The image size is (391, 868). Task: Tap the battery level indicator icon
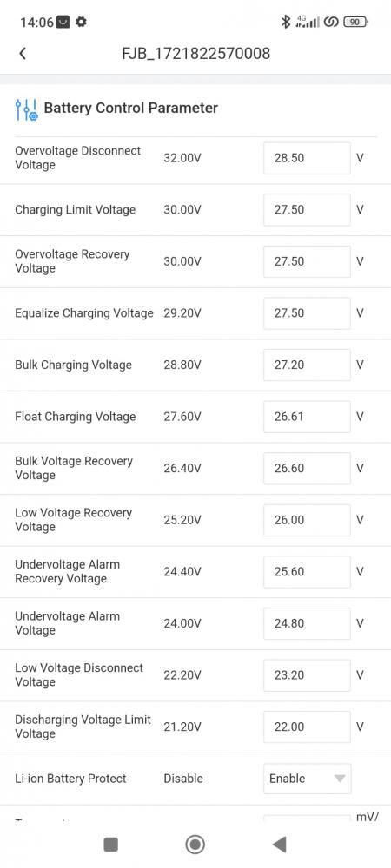(356, 23)
